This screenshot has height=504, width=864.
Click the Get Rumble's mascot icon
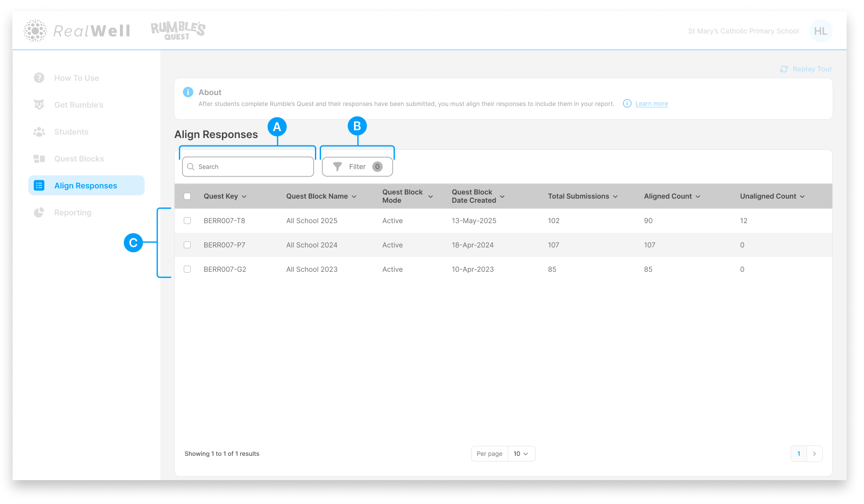(x=39, y=105)
